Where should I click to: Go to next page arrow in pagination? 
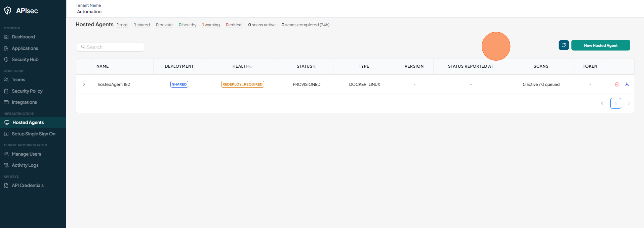coord(629,103)
